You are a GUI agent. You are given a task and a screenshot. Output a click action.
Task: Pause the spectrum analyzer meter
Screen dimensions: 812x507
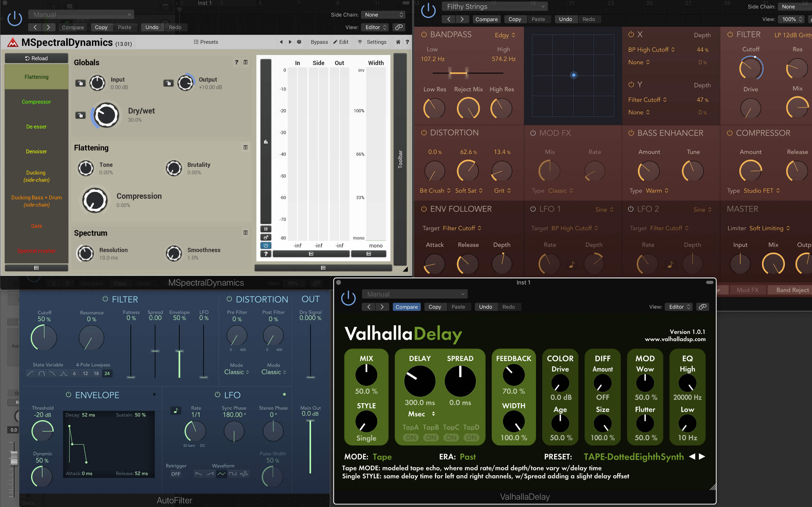266,229
